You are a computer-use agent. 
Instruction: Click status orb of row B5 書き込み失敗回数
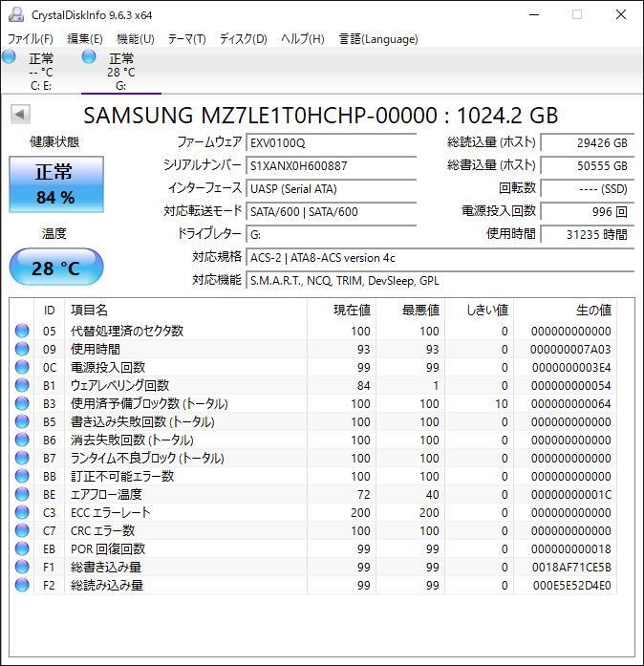[x=22, y=421]
